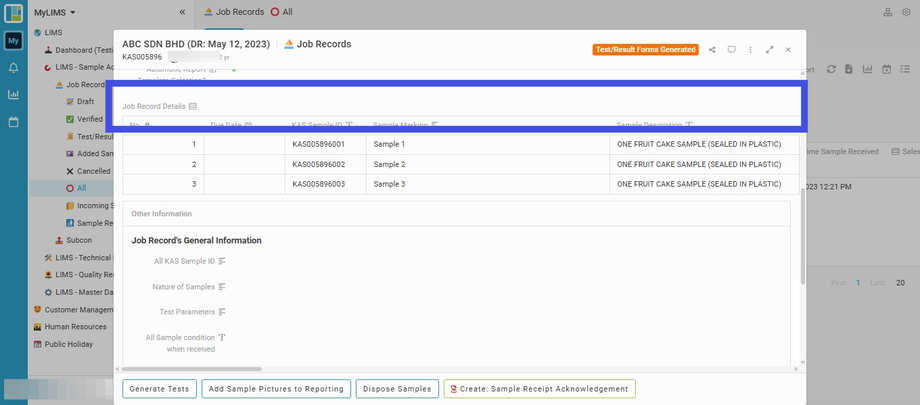920x405 pixels.
Task: Click the document export icon in background toolbar
Action: 848,69
